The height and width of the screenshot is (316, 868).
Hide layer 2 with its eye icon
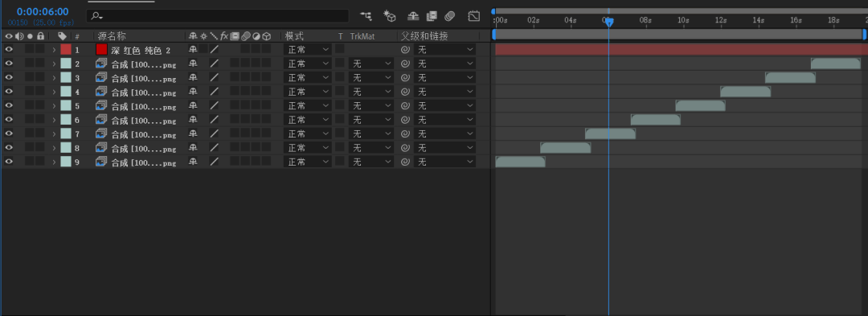(x=8, y=64)
